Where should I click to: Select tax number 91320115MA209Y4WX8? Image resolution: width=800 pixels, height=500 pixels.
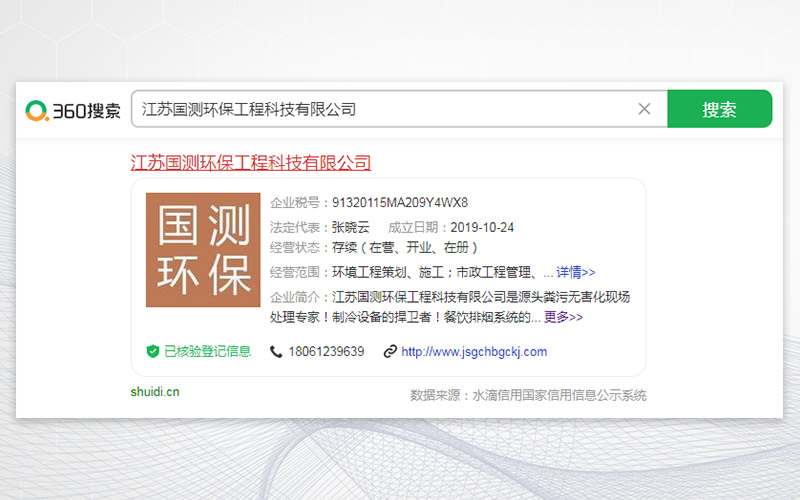tap(400, 203)
